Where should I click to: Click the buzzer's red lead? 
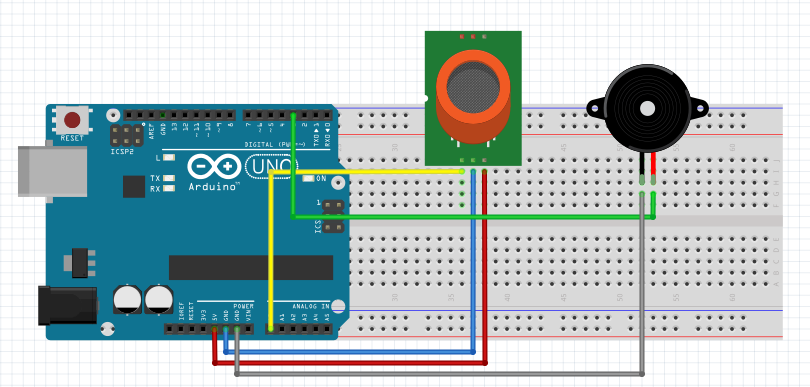pos(653,164)
